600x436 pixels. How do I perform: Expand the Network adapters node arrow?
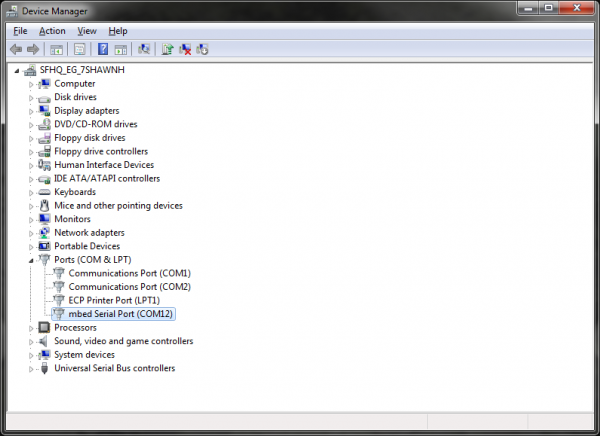point(31,234)
